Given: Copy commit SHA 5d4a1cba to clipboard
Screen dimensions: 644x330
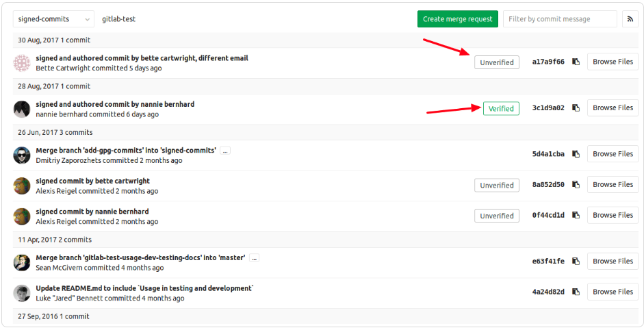Looking at the screenshot, I should pos(576,154).
